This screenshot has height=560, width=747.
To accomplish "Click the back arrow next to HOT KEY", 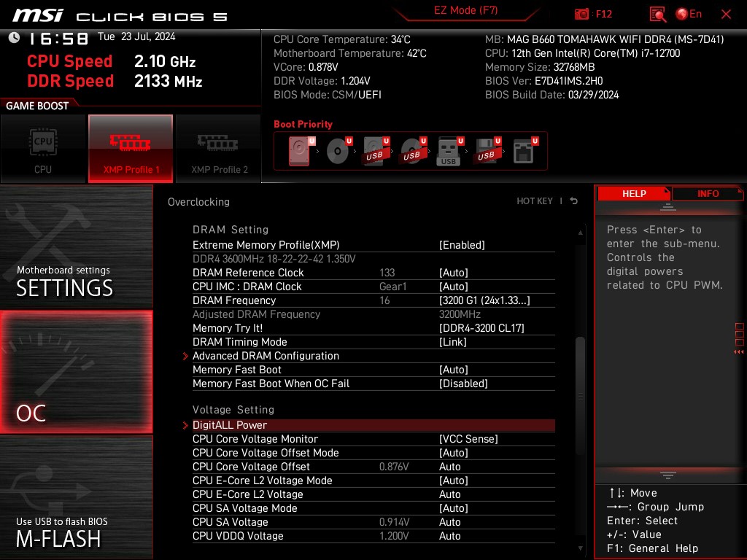I will point(574,201).
